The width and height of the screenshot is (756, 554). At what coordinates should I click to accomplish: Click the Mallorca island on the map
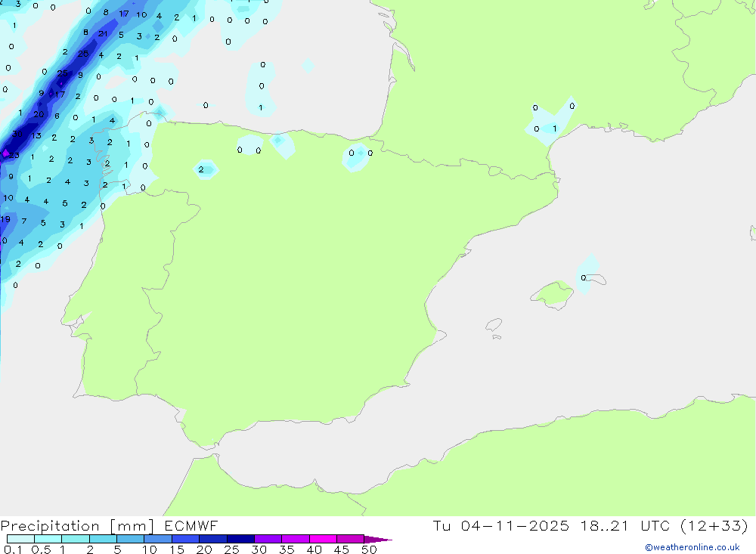(553, 294)
